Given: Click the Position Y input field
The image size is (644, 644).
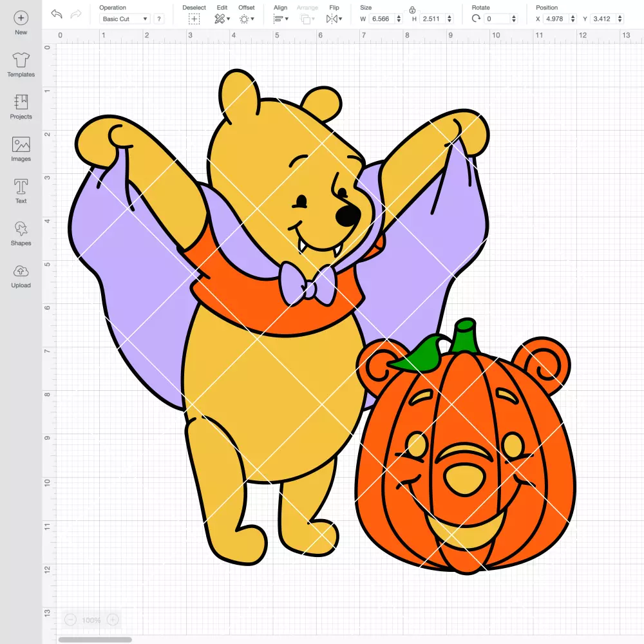Looking at the screenshot, I should [603, 19].
